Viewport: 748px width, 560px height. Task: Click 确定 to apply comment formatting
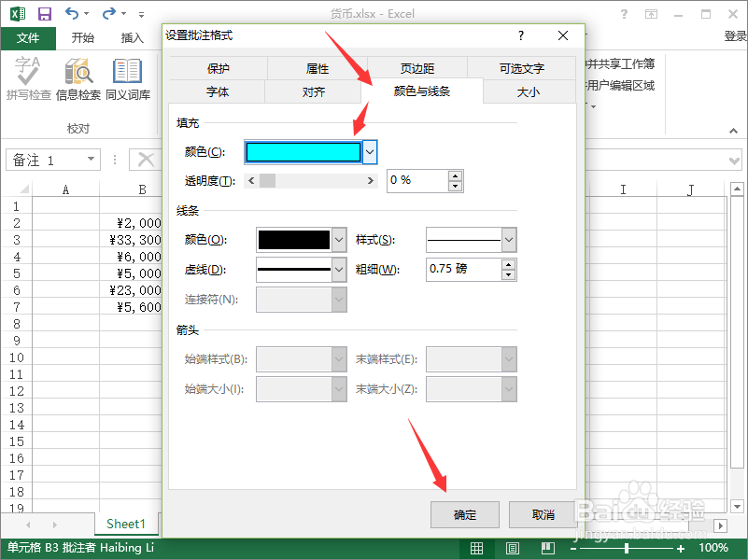464,514
